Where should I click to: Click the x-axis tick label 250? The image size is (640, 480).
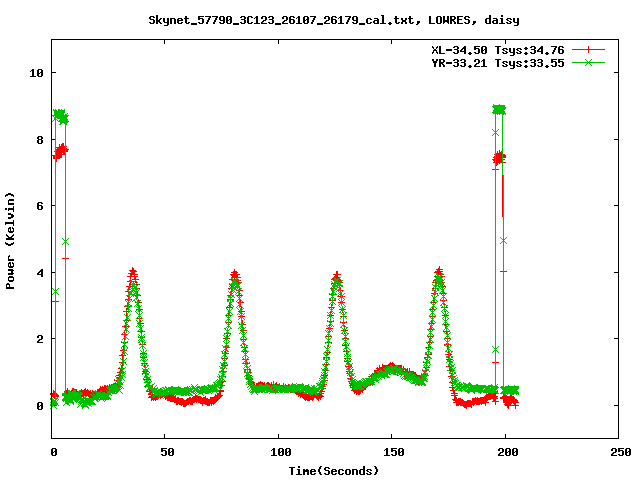point(620,452)
